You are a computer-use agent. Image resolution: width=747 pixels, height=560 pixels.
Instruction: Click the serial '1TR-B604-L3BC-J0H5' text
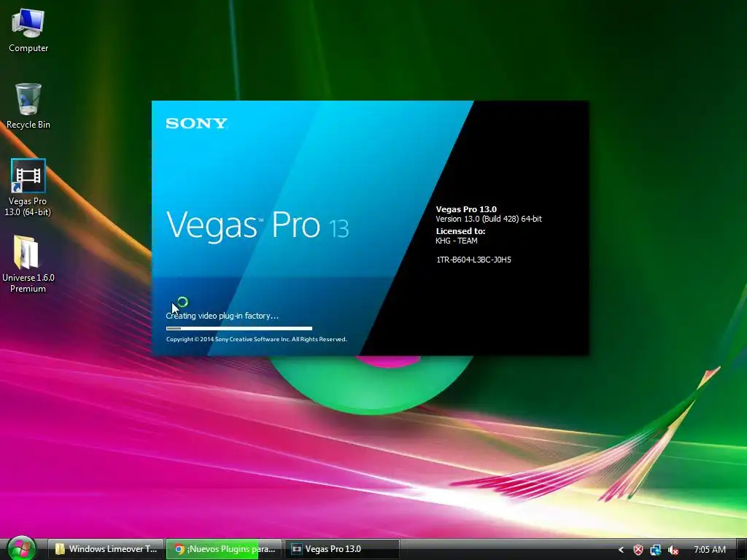[473, 260]
